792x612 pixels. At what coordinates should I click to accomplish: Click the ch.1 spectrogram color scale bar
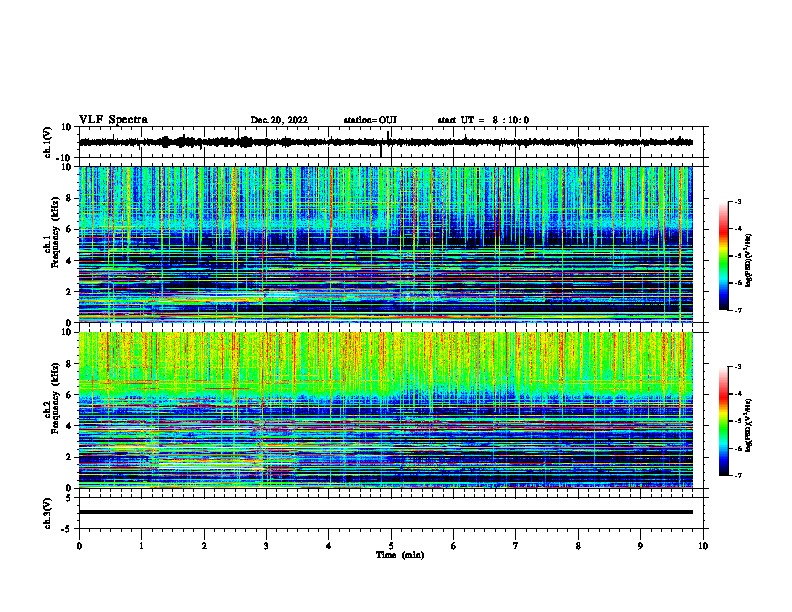click(723, 256)
